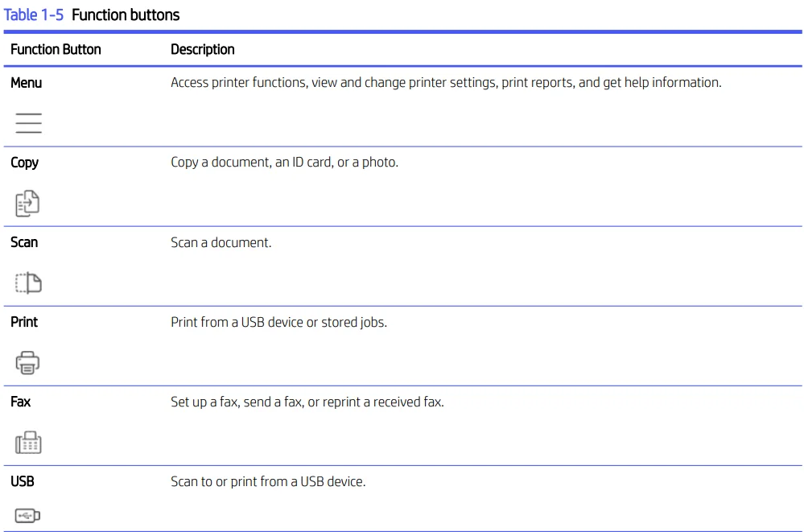This screenshot has width=804, height=532.
Task: Click "Print from a USB device" description
Action: 278,322
